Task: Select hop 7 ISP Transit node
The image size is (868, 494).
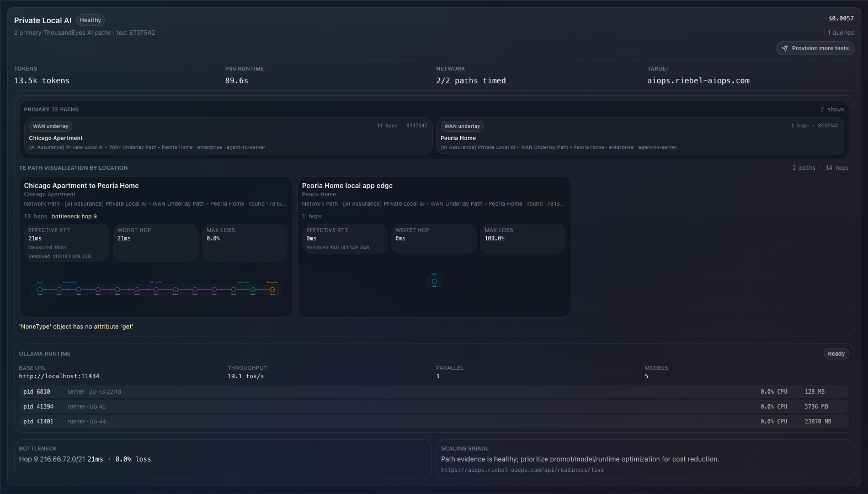Action: pyautogui.click(x=156, y=289)
